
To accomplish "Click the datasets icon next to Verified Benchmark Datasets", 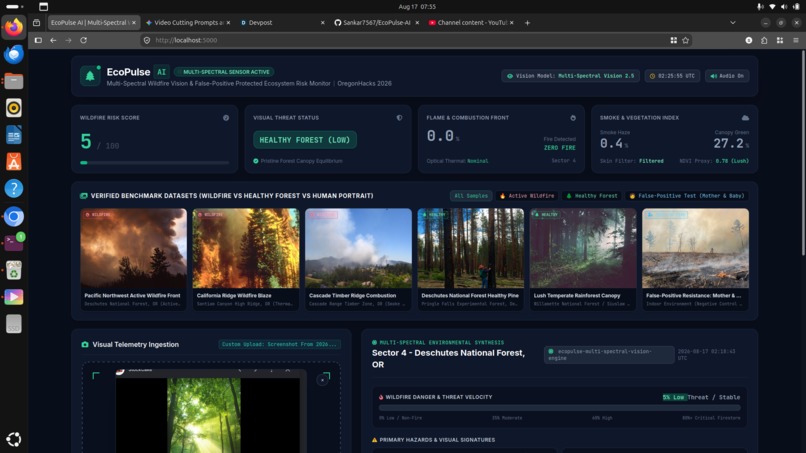I will (x=84, y=196).
